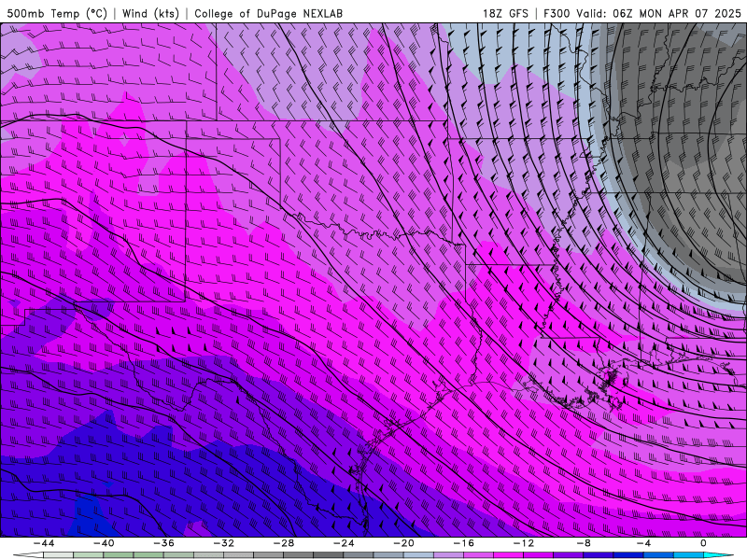
Task: Click the -28 color bar label
Action: tap(284, 543)
